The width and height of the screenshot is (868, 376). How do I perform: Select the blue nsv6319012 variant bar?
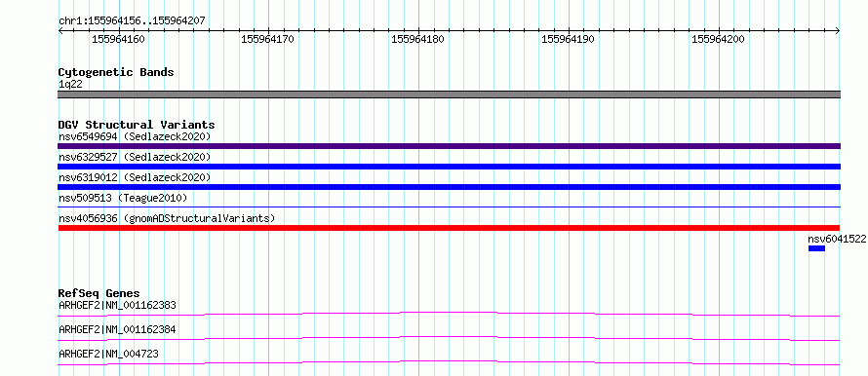pyautogui.click(x=449, y=187)
